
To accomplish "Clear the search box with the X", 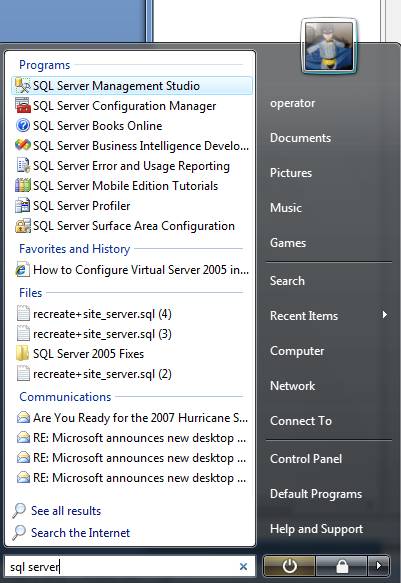I will [x=243, y=566].
